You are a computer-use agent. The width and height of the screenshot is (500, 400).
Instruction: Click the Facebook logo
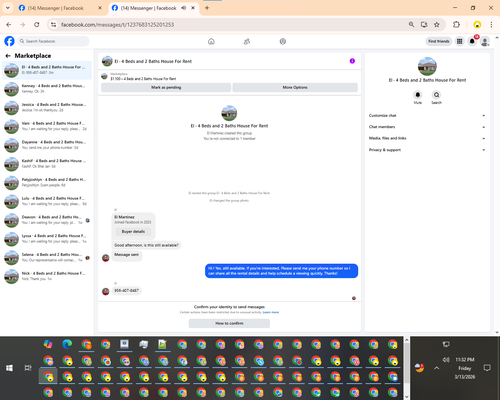coord(9,41)
